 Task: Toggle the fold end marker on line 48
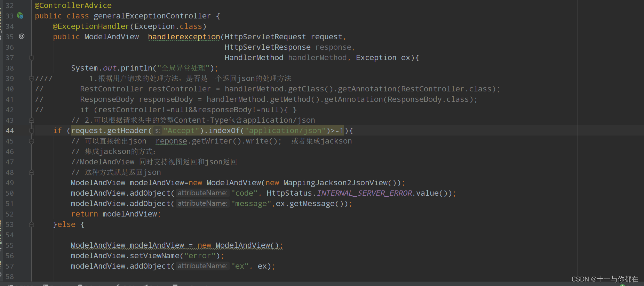pos(32,172)
